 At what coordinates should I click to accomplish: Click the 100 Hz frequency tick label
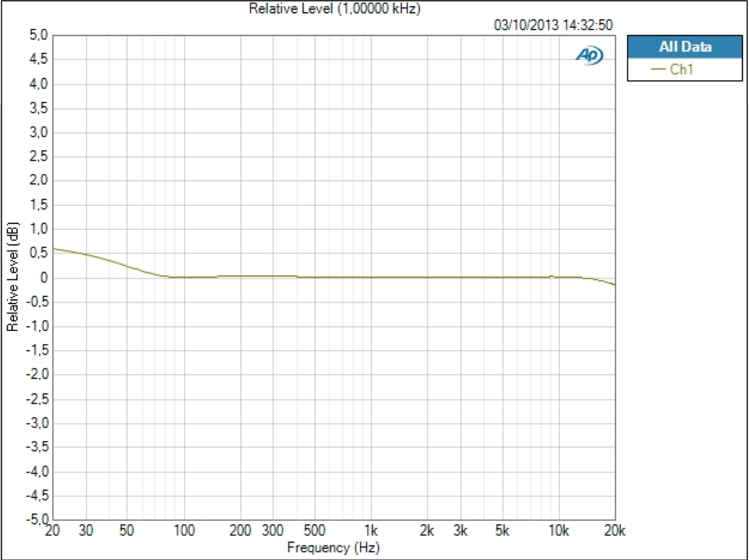click(x=184, y=530)
